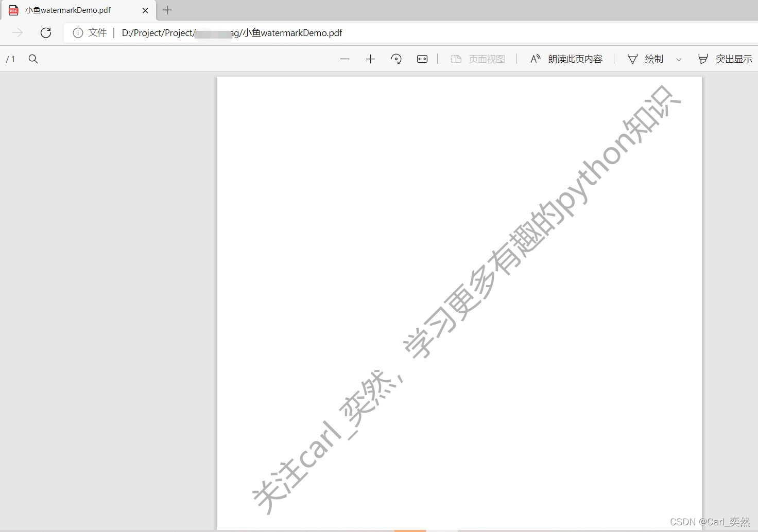Click the 文件 label in address bar

97,33
